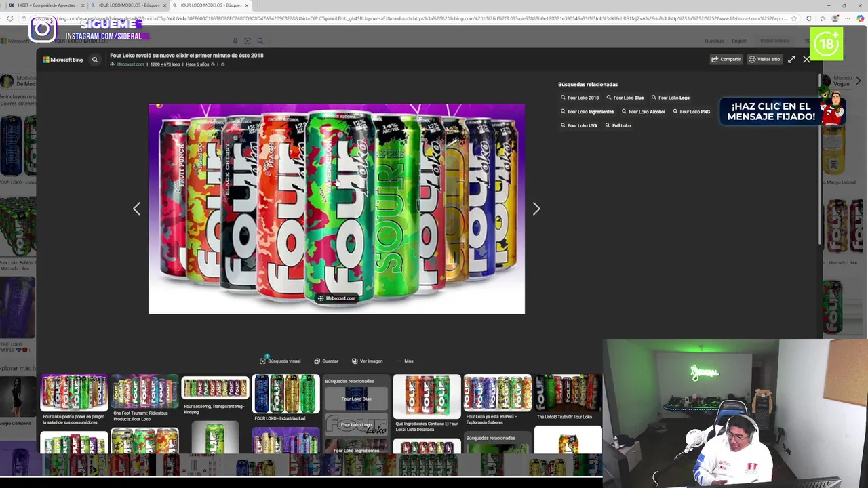This screenshot has width=868, height=488.
Task: Select related search Four Loko Blue chip
Action: (625, 98)
